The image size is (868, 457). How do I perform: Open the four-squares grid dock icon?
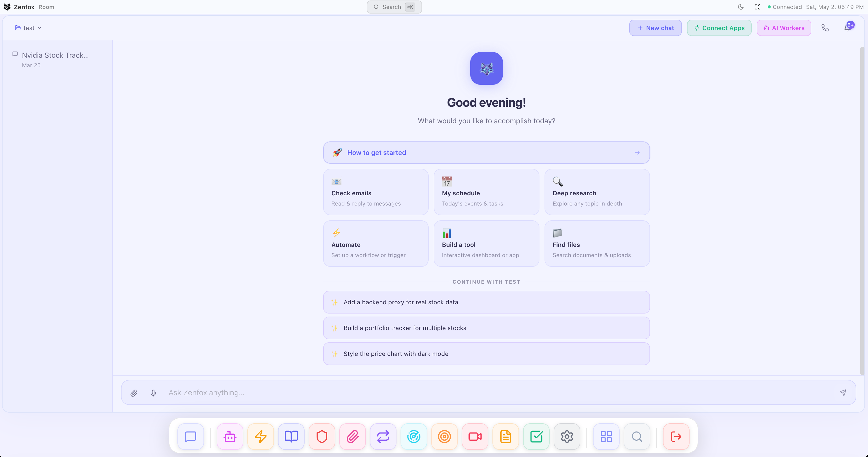606,436
